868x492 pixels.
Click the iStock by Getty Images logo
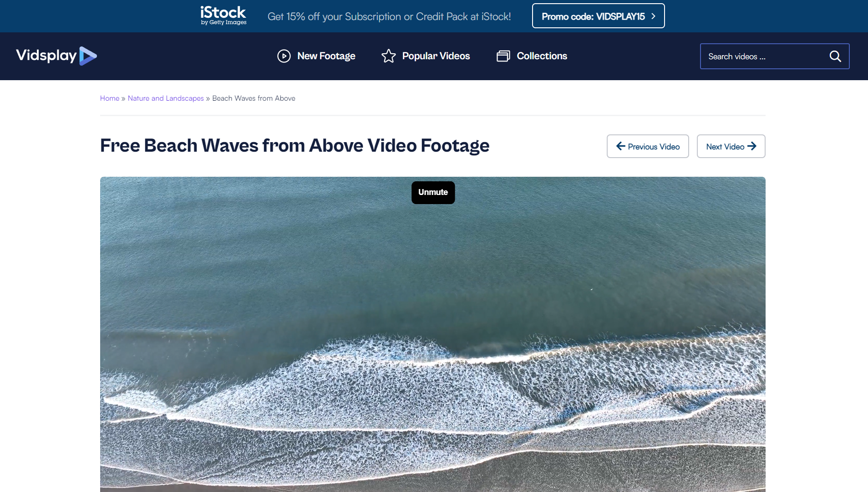point(223,16)
